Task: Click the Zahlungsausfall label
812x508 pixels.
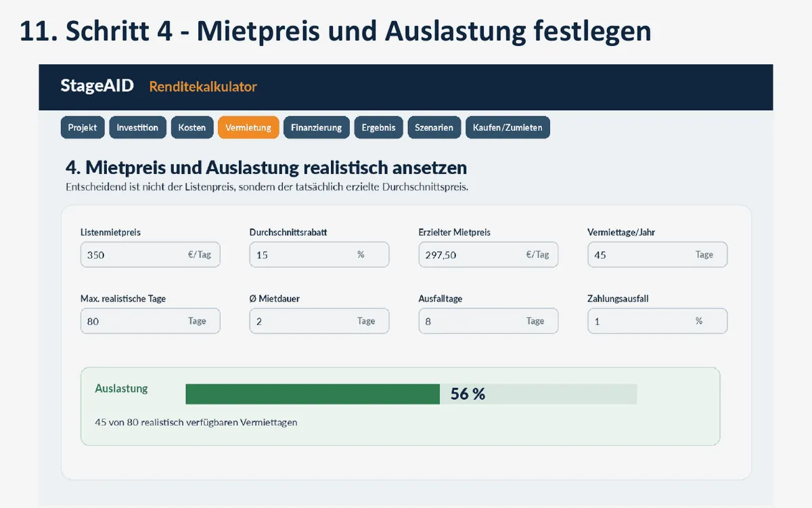Action: click(618, 299)
